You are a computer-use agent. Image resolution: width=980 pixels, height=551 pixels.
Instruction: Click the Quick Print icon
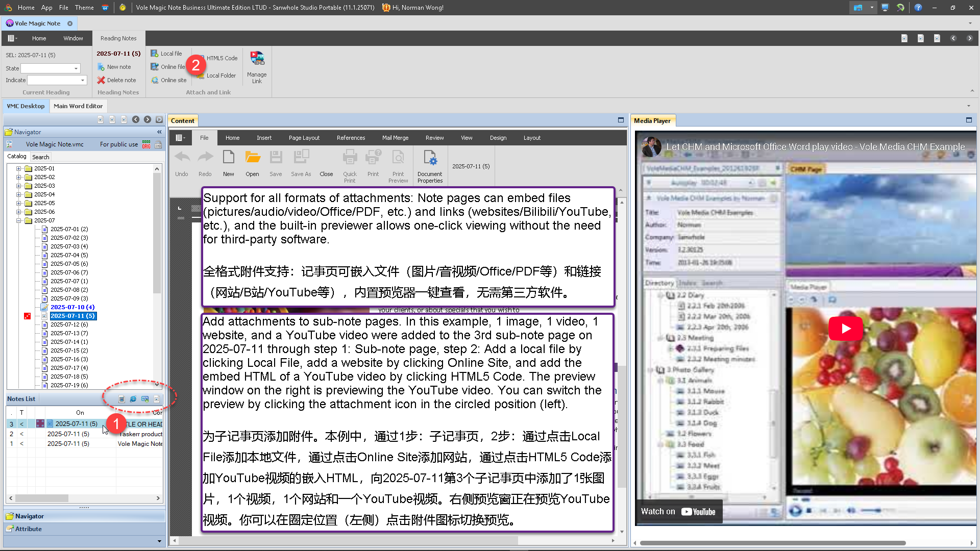click(350, 157)
